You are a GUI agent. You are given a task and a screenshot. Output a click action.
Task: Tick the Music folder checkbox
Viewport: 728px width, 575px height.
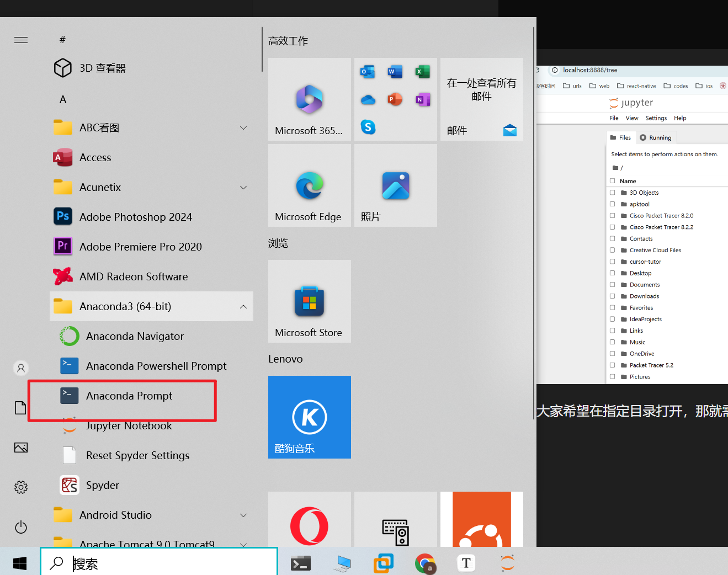(x=612, y=342)
